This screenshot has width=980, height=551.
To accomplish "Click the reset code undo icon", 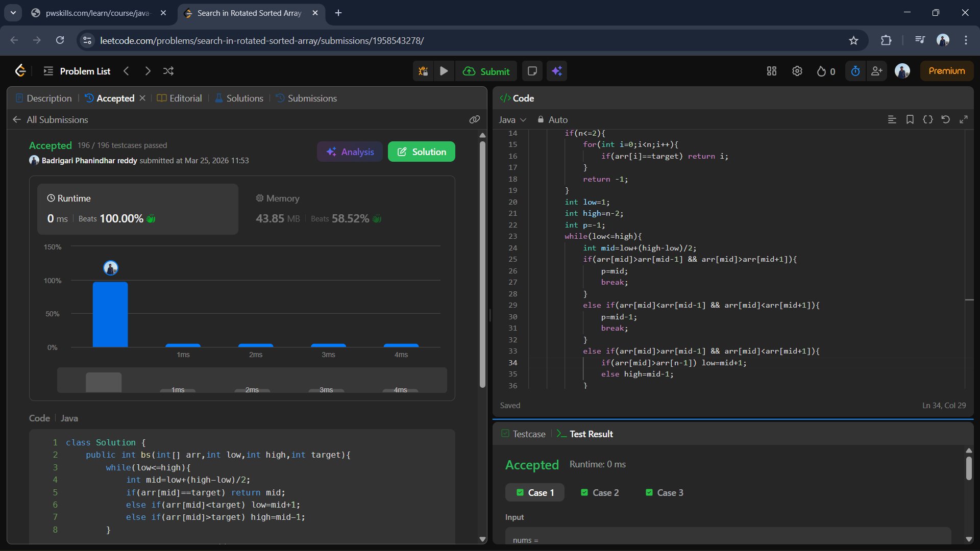I will tap(945, 119).
